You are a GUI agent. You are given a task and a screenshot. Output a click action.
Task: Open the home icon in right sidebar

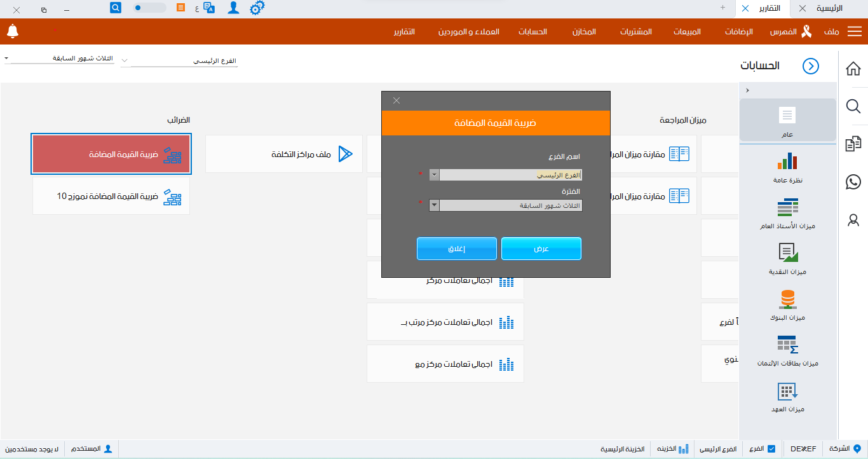click(853, 69)
